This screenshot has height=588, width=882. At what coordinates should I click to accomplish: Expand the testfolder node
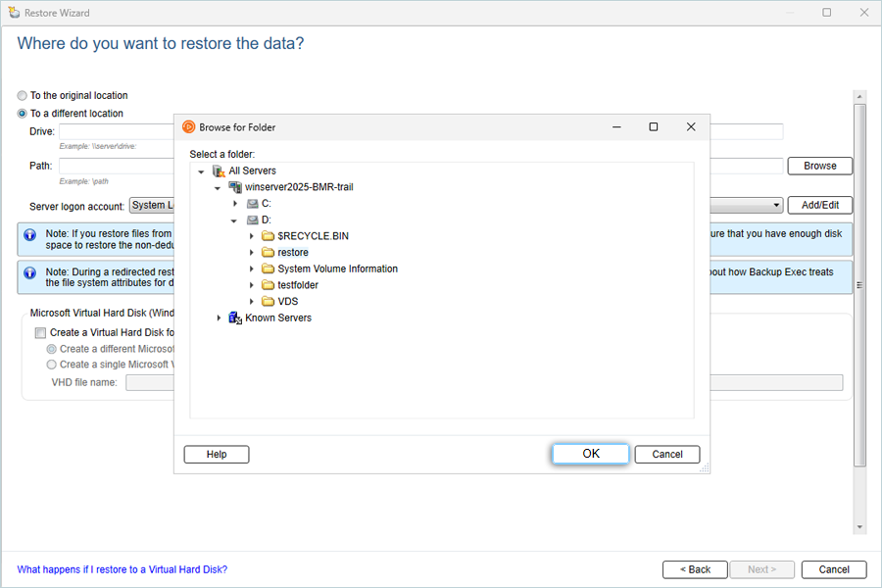[252, 285]
